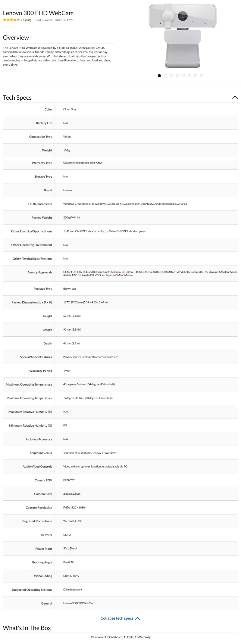Click the "Collapse tech specs" link
This screenshot has width=241, height=644.
click(x=117, y=618)
